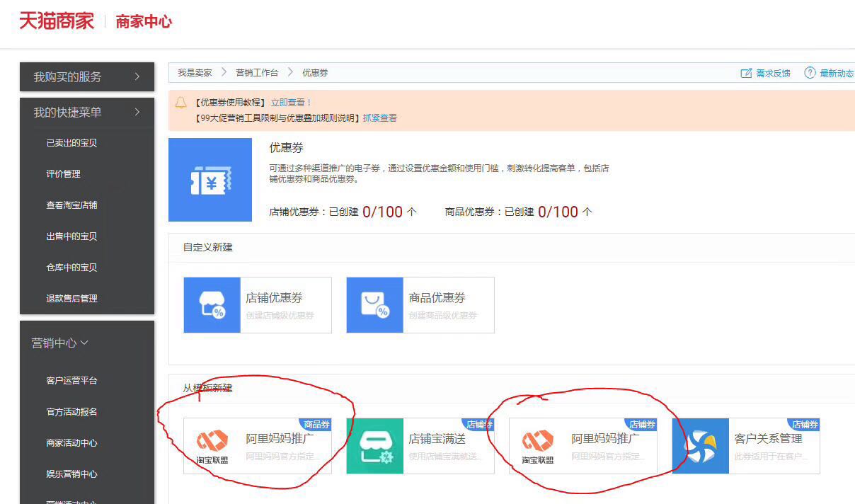Open 官方活动报名 in the sidebar
This screenshot has height=504, width=855.
[71, 412]
